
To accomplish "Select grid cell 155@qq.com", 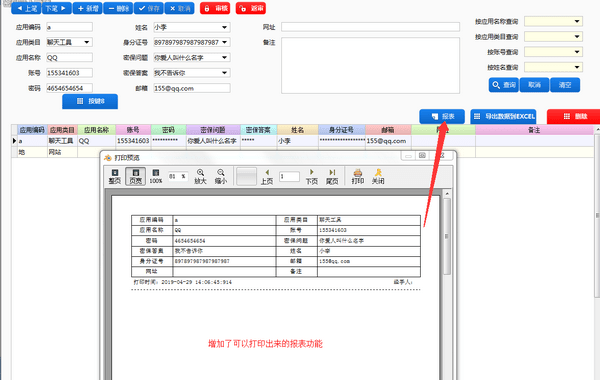I will (388, 141).
